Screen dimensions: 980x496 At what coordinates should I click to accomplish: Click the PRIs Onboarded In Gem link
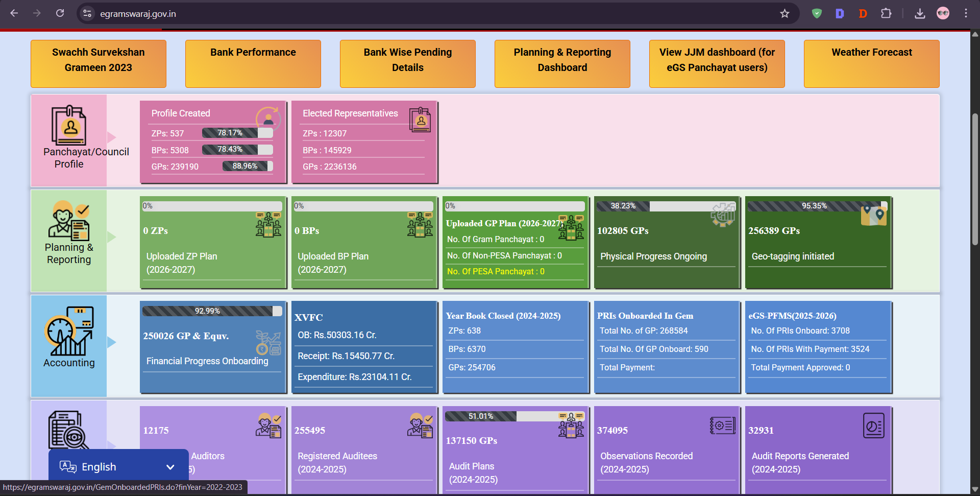pyautogui.click(x=645, y=316)
